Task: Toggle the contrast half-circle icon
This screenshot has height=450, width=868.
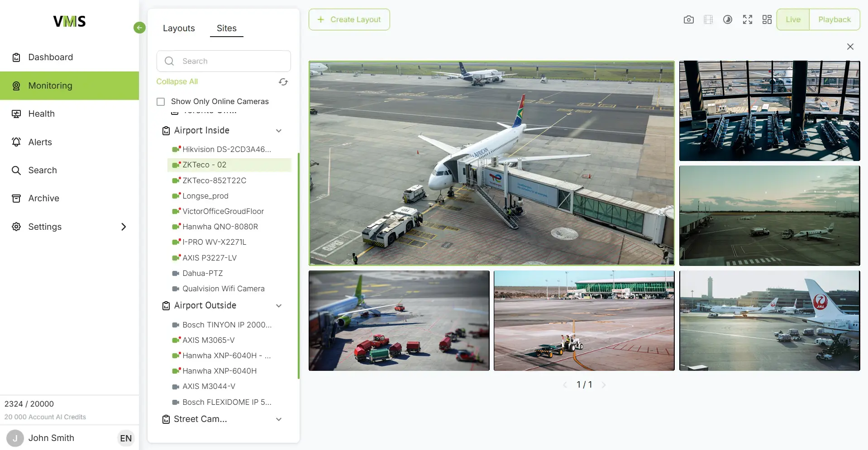Action: click(728, 19)
